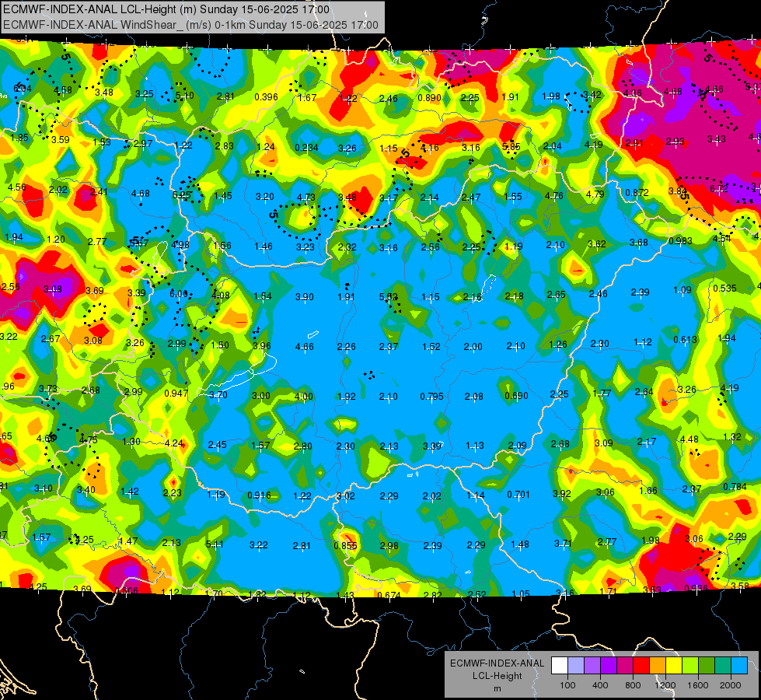The height and width of the screenshot is (700, 761).
Task: Select the yellow swatch in the legend
Action: 674,665
